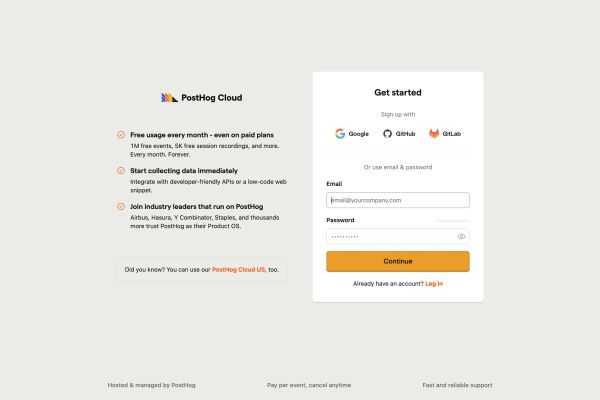
Task: Click the GitLab fox icon
Action: click(434, 134)
